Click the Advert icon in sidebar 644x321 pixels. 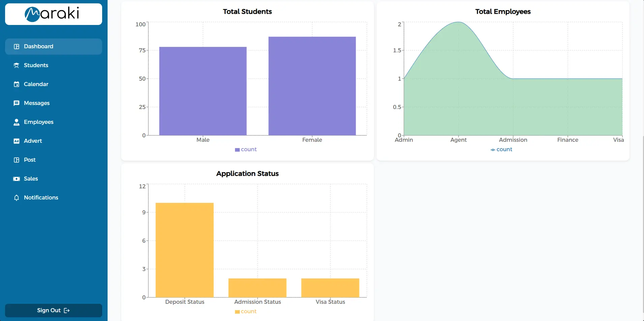click(16, 141)
